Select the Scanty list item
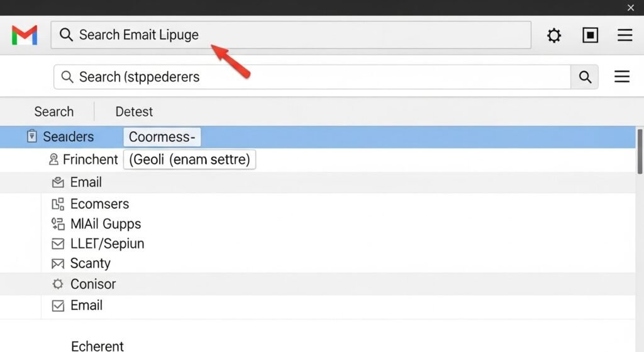The image size is (644, 352). [90, 263]
